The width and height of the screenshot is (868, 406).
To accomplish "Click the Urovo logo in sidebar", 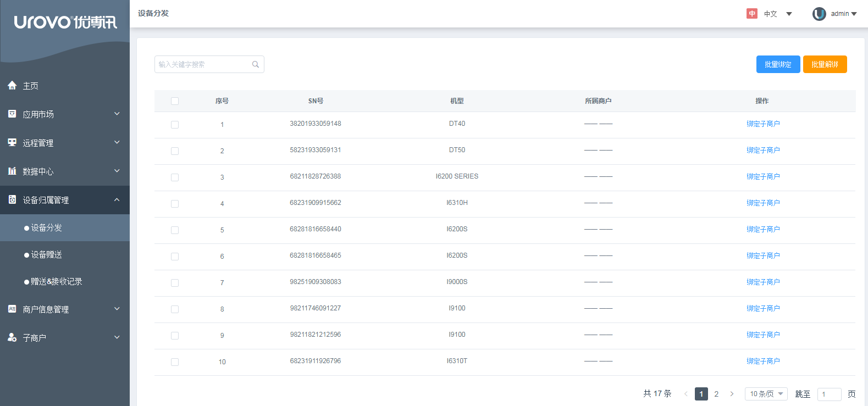I will 65,22.
